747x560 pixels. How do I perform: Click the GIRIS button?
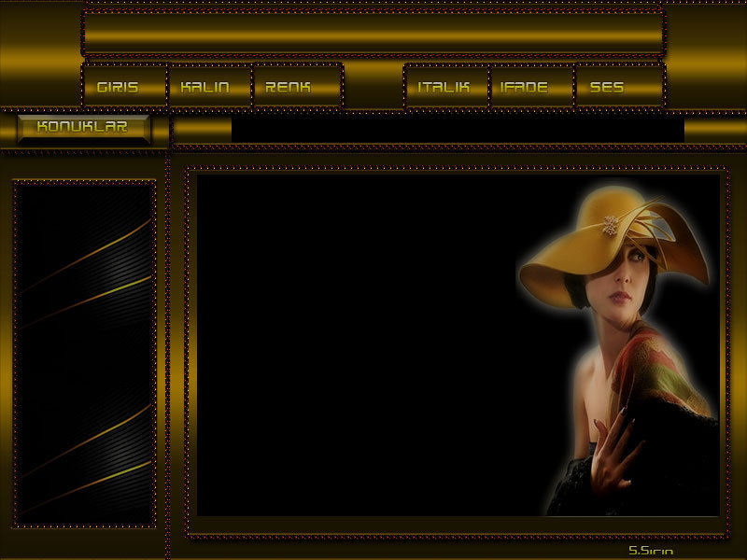(x=118, y=87)
